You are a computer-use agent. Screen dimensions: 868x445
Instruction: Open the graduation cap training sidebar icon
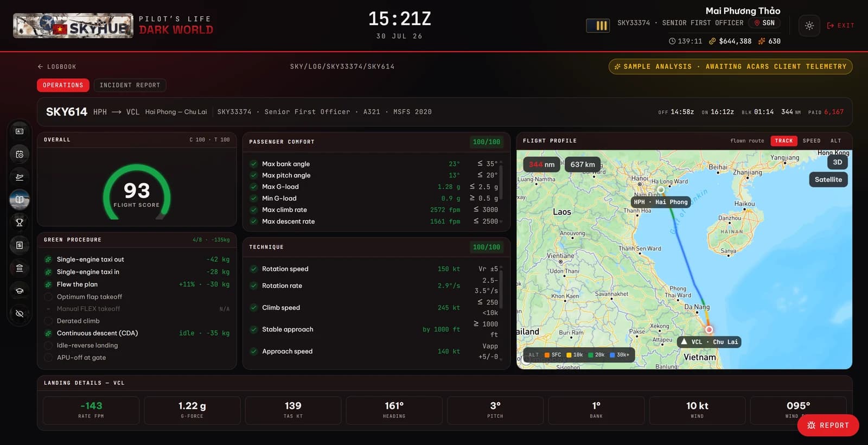[20, 290]
